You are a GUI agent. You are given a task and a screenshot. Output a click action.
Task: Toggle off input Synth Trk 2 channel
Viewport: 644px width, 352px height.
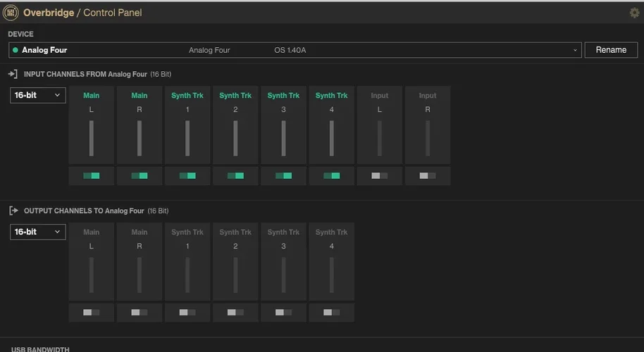coord(235,175)
